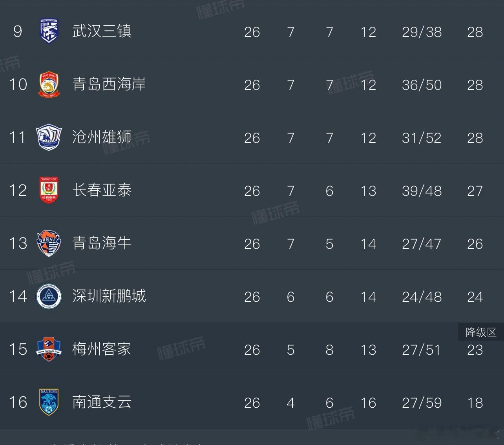504x445 pixels.
Task: Open the 青岛西海岸 team page
Action: tap(109, 84)
